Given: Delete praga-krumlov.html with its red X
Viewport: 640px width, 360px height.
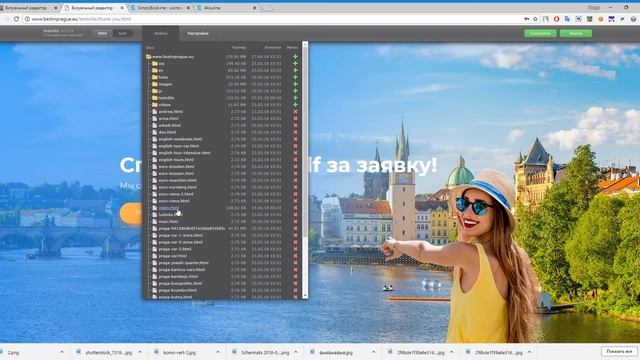Looking at the screenshot, I should click(x=295, y=290).
